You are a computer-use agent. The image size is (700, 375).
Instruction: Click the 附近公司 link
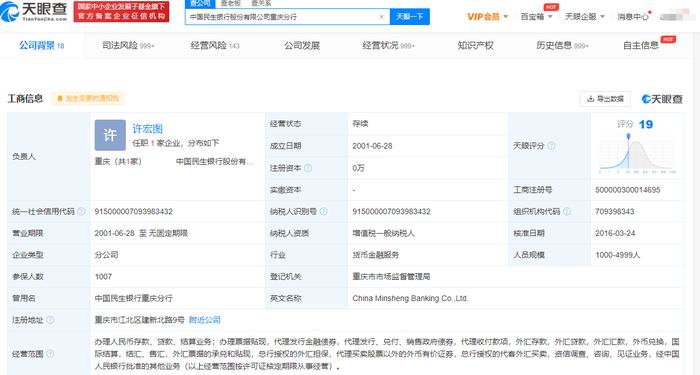pyautogui.click(x=205, y=320)
